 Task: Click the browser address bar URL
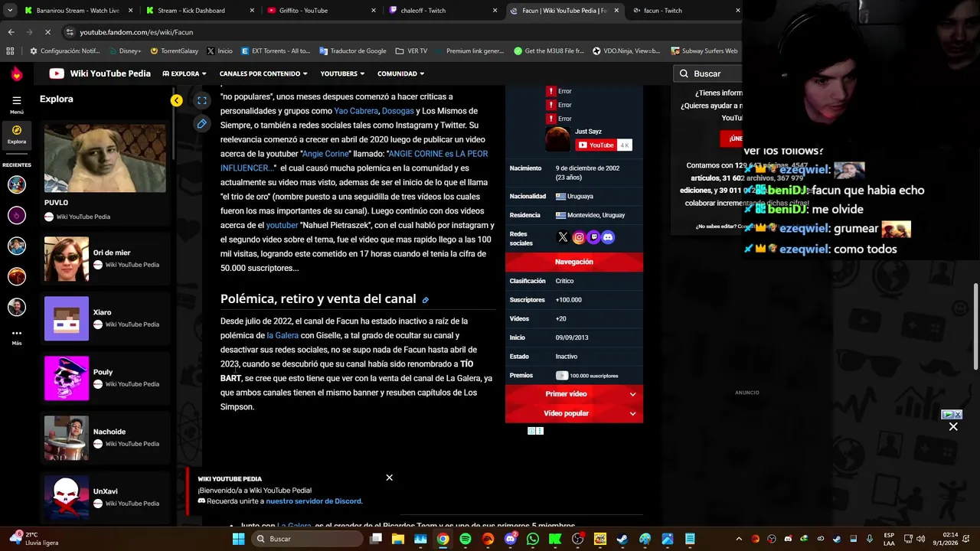pos(136,32)
